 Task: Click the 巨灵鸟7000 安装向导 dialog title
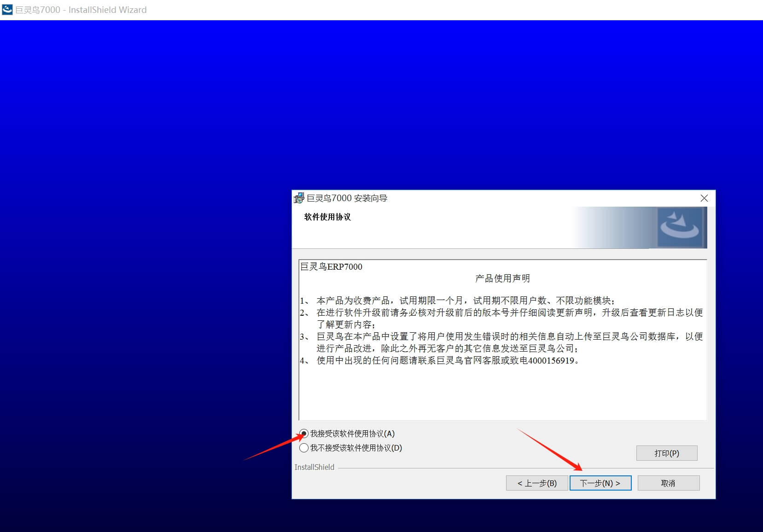coord(347,198)
